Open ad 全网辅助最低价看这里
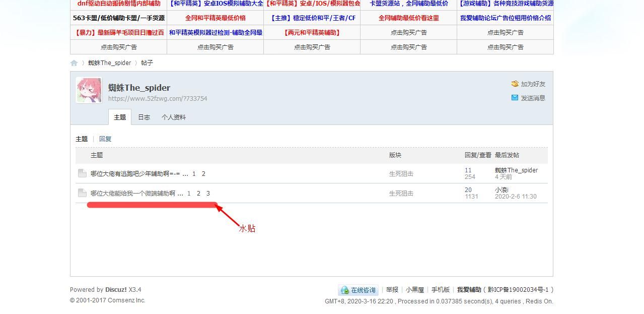The height and width of the screenshot is (314, 644). (x=409, y=18)
